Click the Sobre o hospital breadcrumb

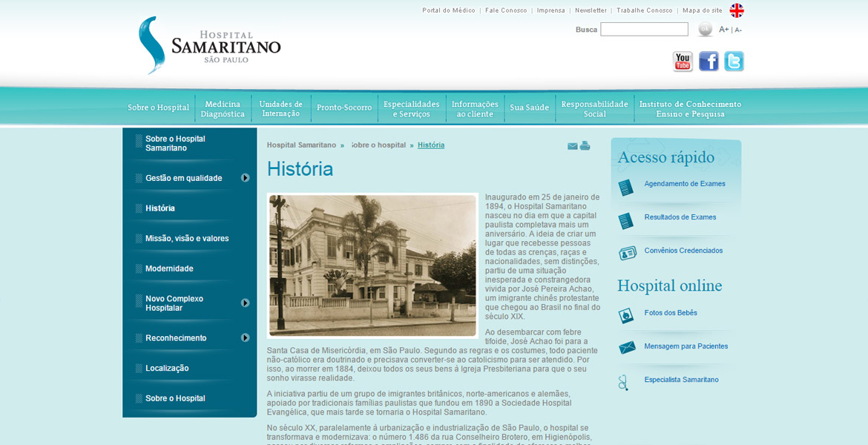(378, 145)
